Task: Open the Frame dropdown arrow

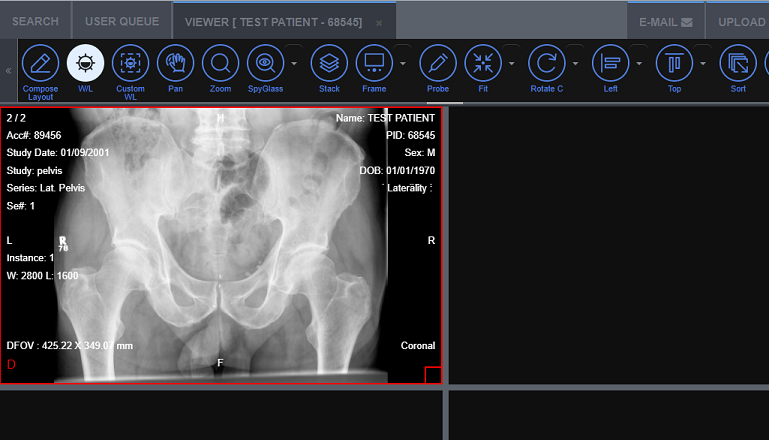Action: click(x=403, y=64)
